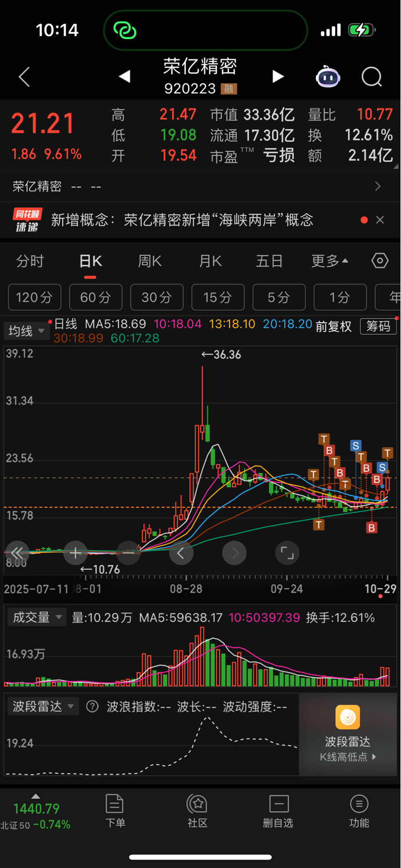Tap the 北证50 index ticker

click(x=35, y=815)
